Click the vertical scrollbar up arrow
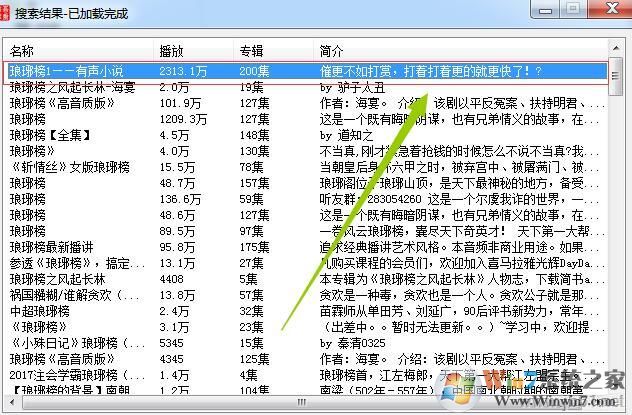 (616, 48)
